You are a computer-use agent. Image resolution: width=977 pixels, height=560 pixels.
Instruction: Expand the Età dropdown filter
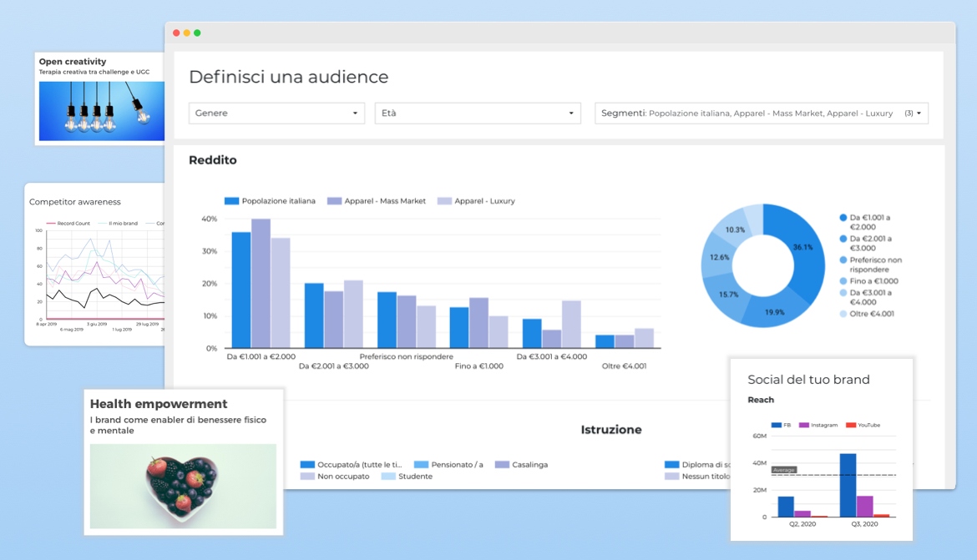(477, 114)
